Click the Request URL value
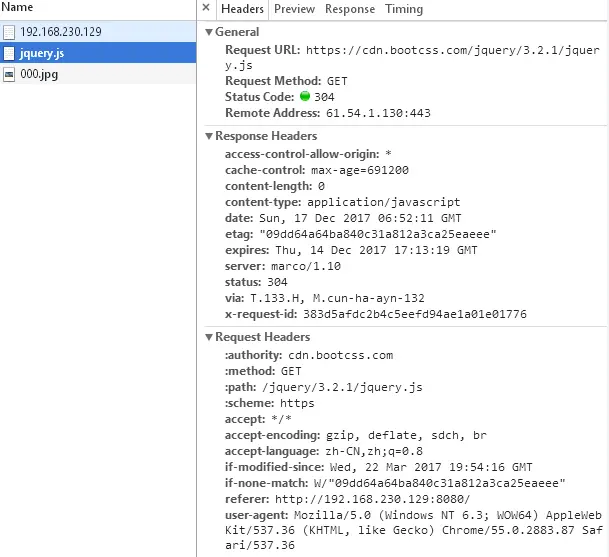This screenshot has height=557, width=609. (x=412, y=57)
